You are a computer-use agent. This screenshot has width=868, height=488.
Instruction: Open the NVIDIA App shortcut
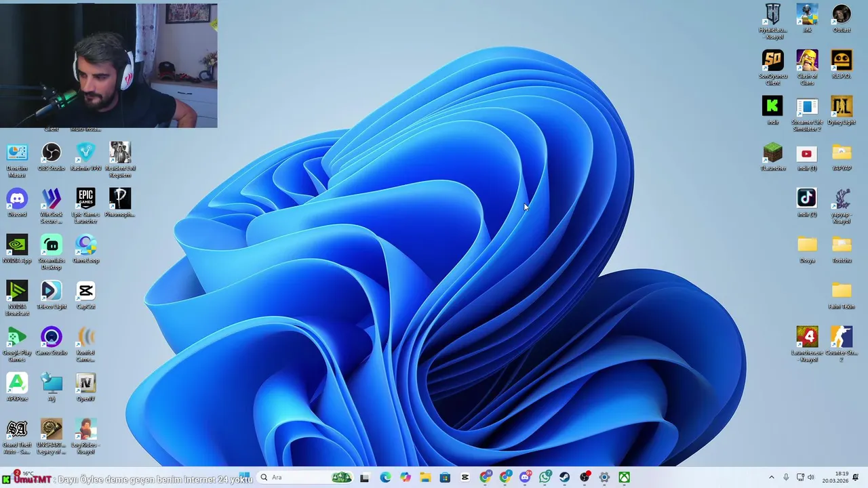click(x=17, y=249)
